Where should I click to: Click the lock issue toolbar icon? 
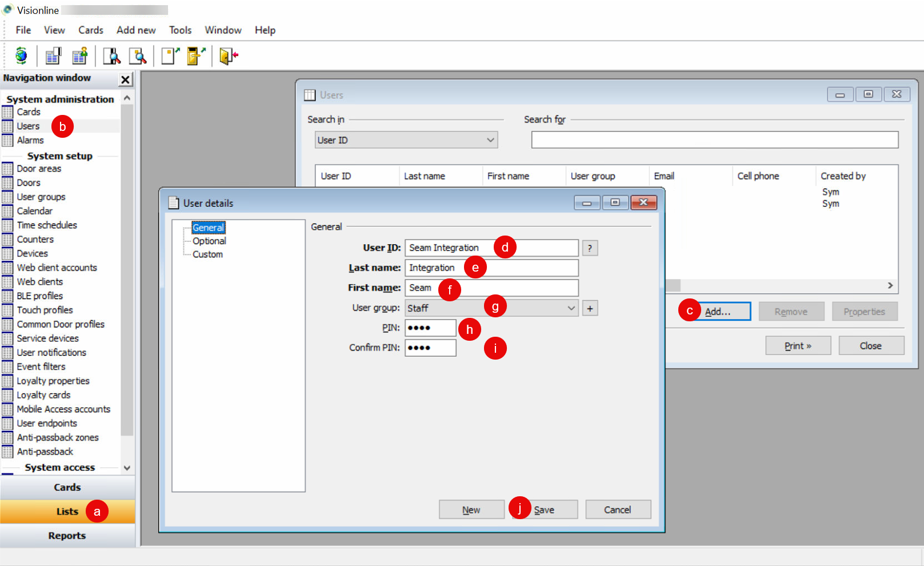pyautogui.click(x=195, y=56)
